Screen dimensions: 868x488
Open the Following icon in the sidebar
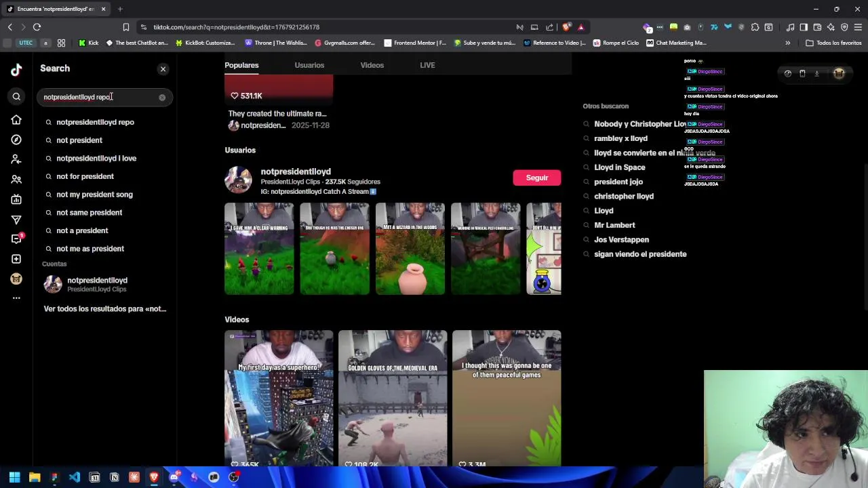(x=16, y=159)
